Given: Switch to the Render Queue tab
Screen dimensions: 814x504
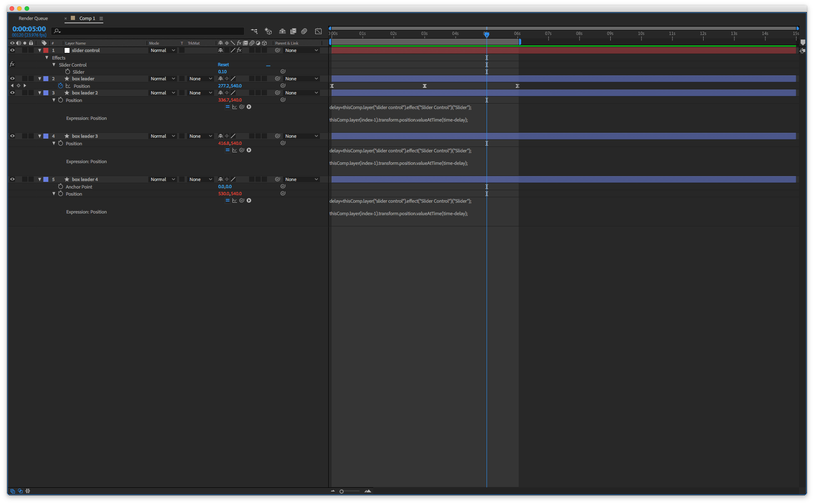Looking at the screenshot, I should [x=33, y=18].
